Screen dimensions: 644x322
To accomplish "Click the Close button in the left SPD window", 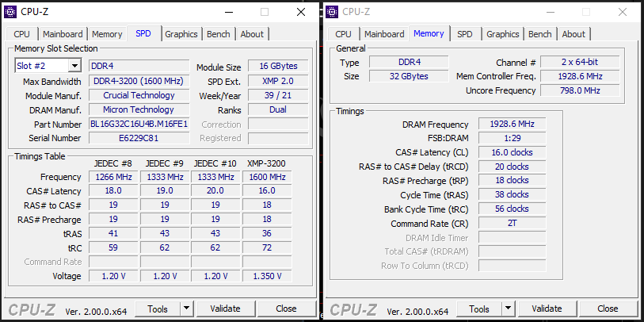I will (286, 309).
